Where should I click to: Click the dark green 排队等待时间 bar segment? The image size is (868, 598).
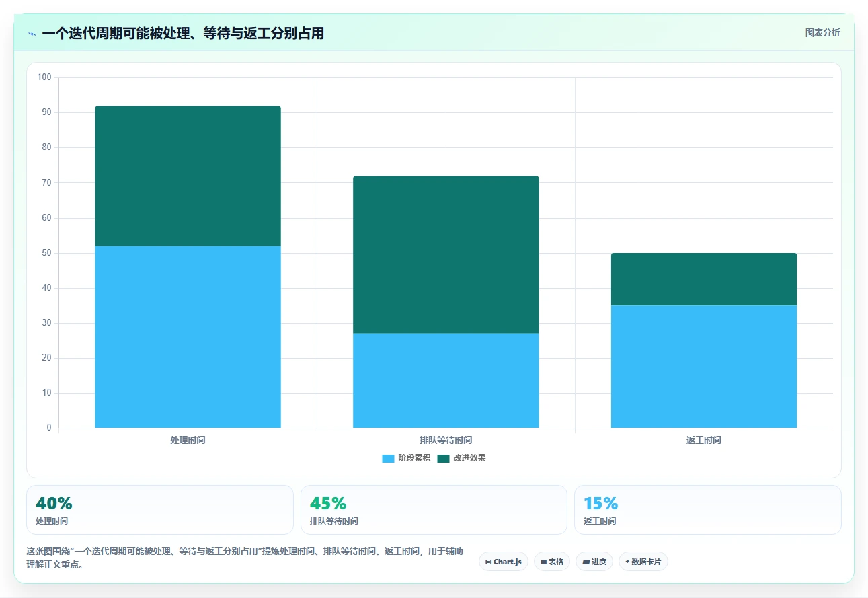coord(446,254)
